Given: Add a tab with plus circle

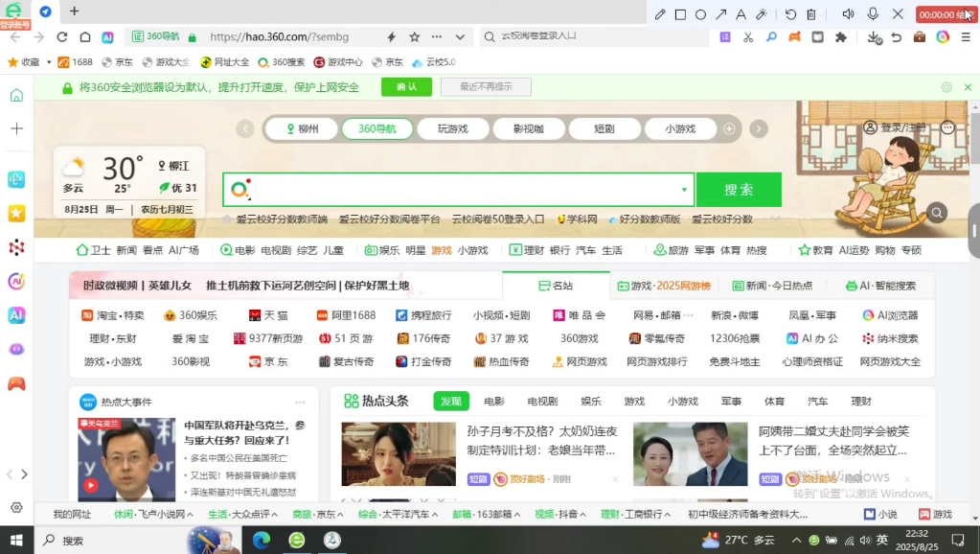Looking at the screenshot, I should [x=729, y=128].
